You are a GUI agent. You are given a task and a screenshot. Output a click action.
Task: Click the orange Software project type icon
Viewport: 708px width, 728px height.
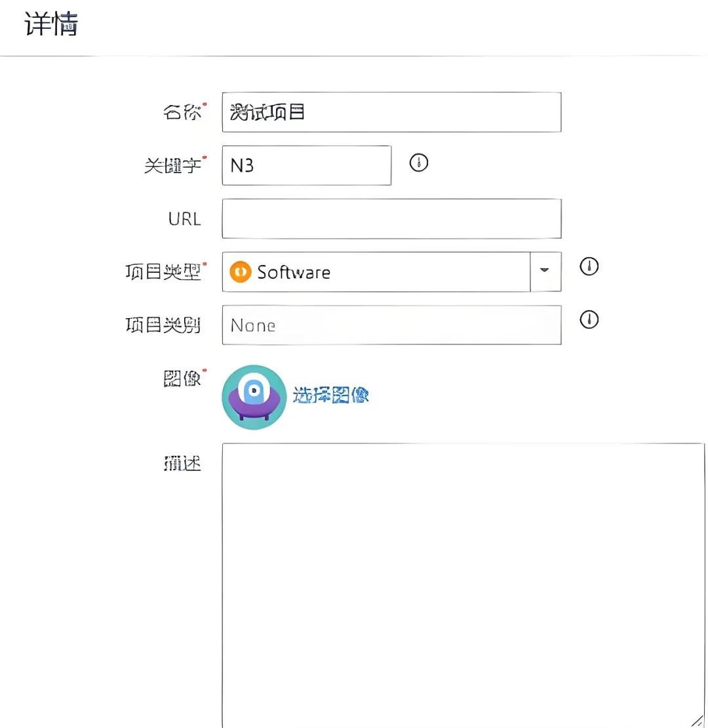(241, 272)
